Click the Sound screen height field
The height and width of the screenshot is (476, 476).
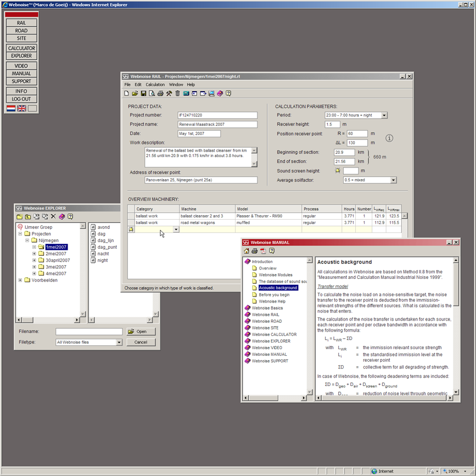tap(351, 171)
